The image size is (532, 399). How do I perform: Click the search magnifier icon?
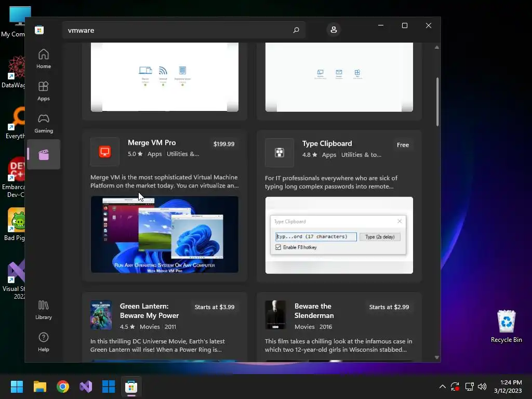pyautogui.click(x=296, y=30)
